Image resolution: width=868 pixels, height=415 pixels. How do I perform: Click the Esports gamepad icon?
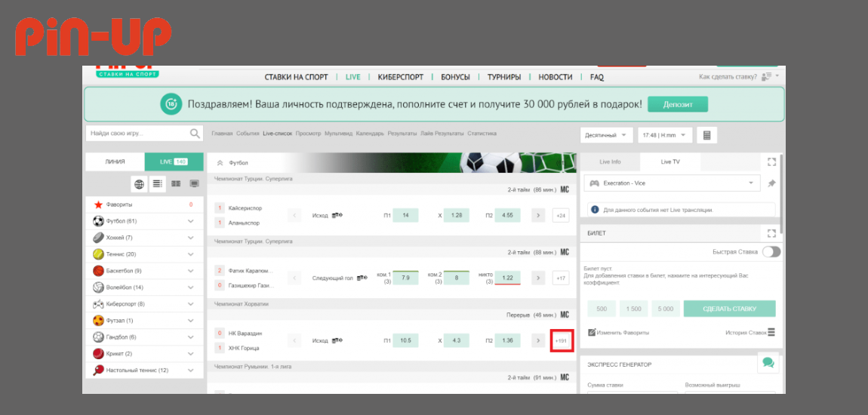(x=98, y=304)
